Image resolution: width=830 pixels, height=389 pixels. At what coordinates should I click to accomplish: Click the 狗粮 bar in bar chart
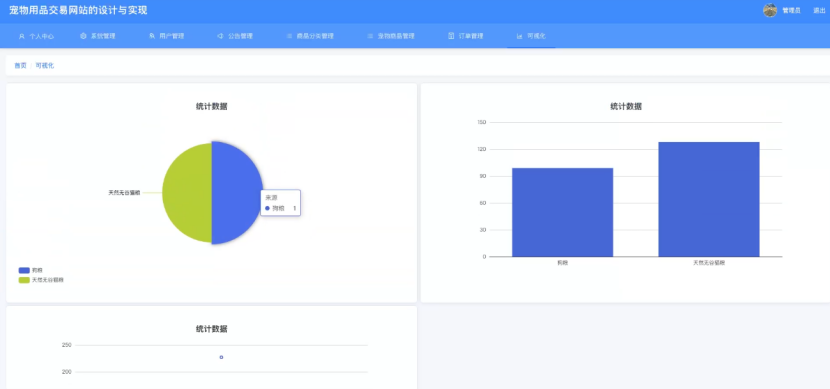click(x=562, y=212)
